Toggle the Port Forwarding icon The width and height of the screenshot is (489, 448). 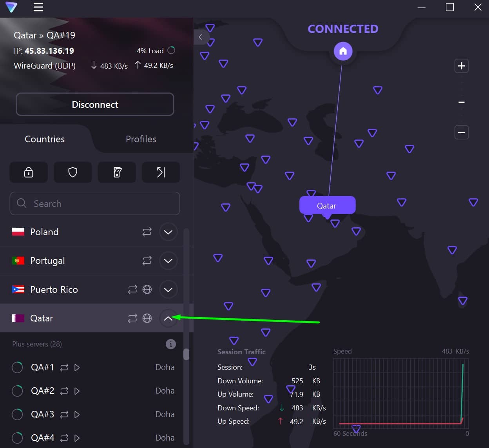161,172
